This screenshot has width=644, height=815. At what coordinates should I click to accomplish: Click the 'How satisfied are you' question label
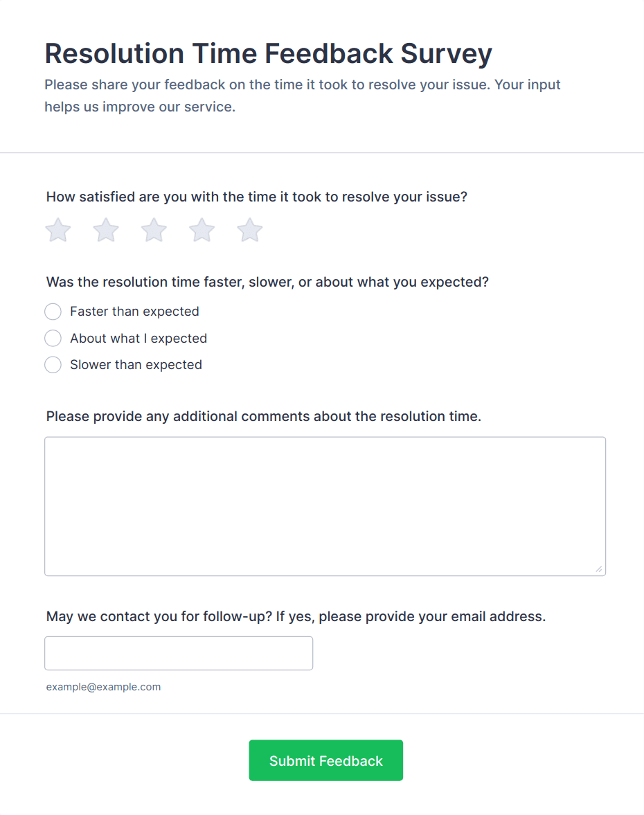pos(257,197)
